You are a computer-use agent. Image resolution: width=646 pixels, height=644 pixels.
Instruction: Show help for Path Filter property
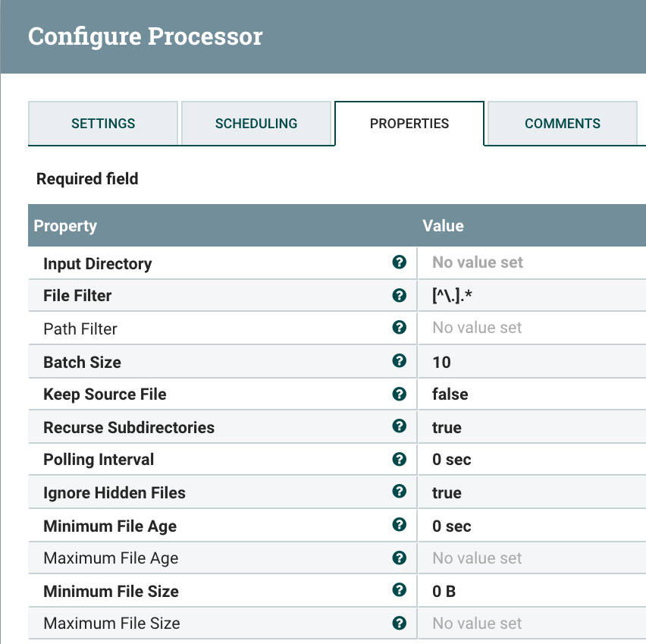(400, 328)
